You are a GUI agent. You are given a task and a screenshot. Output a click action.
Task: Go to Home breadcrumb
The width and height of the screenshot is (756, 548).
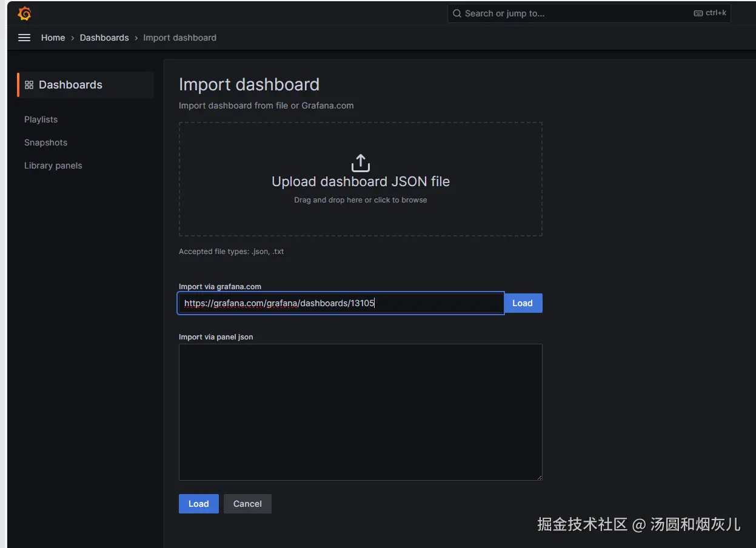point(53,38)
